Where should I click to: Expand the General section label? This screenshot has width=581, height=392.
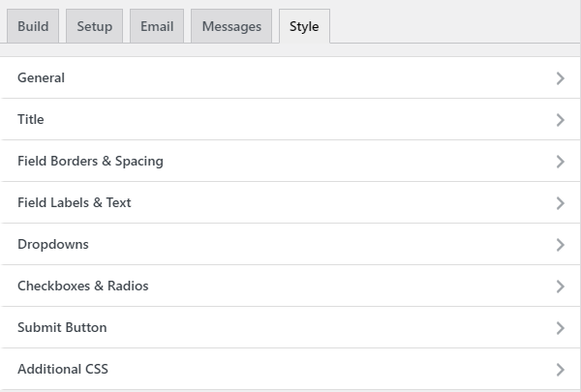tap(42, 78)
